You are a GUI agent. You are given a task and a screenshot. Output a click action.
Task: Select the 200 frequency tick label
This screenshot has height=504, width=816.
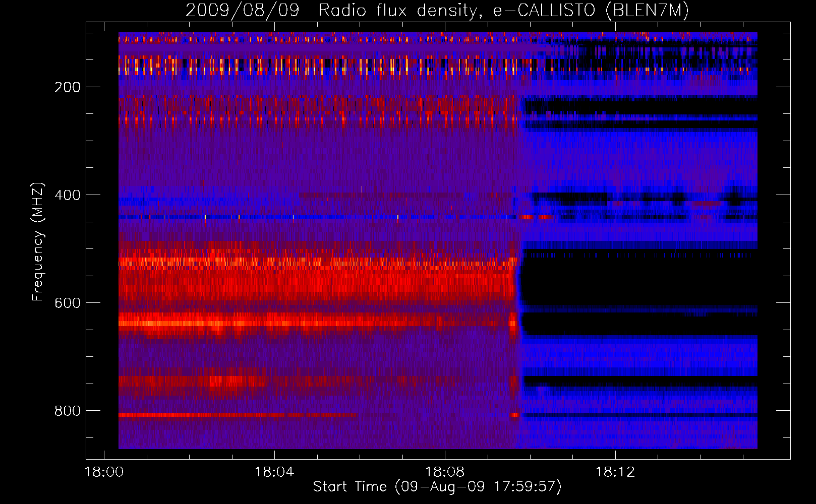[x=68, y=87]
